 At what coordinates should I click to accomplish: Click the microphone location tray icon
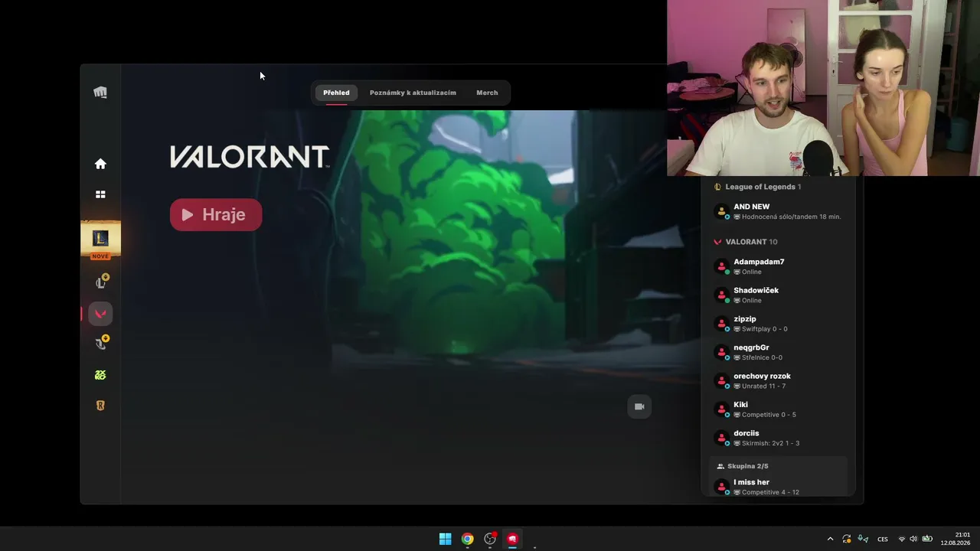click(863, 539)
